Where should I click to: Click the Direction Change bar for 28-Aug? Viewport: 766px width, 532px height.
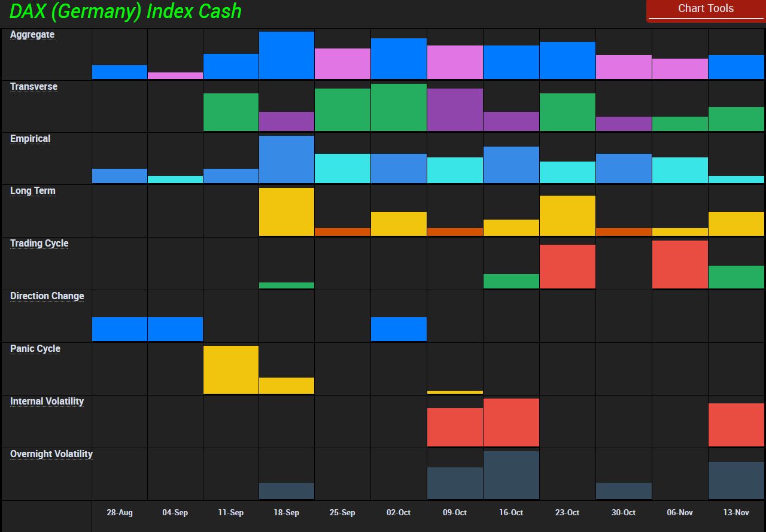click(x=120, y=329)
